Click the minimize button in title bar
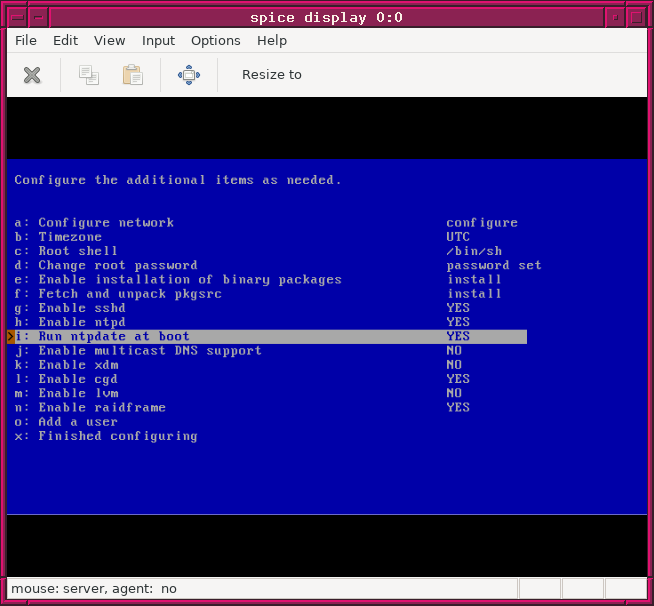Viewport: 654px width, 606px height. [x=616, y=15]
